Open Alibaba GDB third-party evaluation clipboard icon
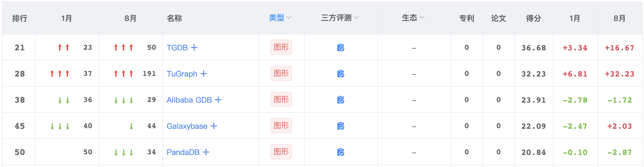644x167 pixels. (340, 100)
